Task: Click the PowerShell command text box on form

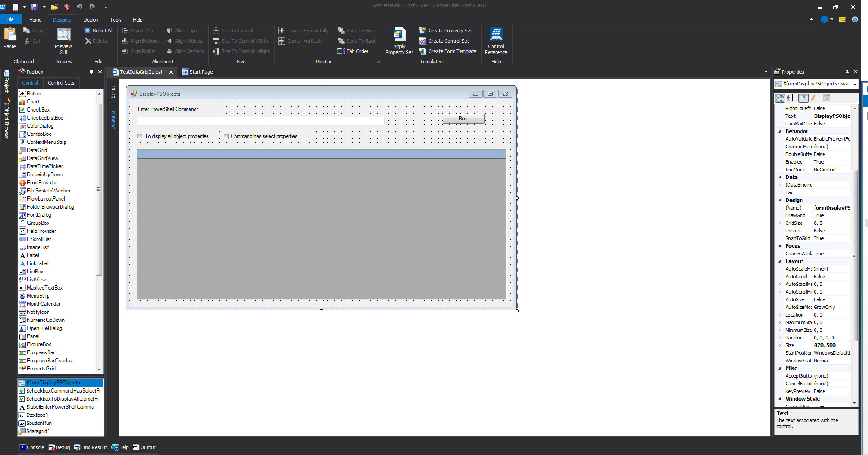Action: click(x=261, y=121)
